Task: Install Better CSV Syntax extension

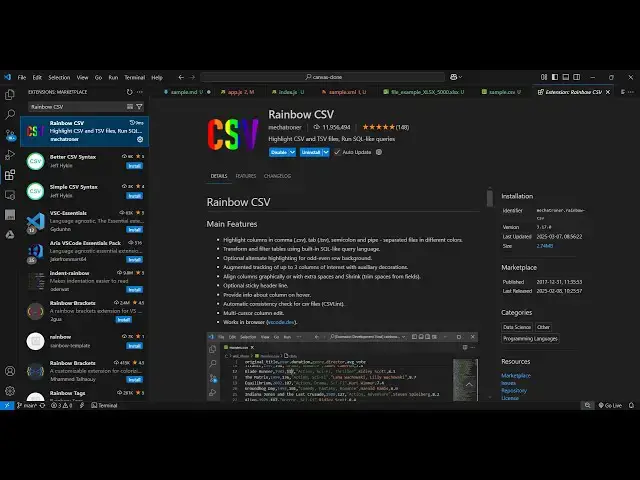Action: 134,166
